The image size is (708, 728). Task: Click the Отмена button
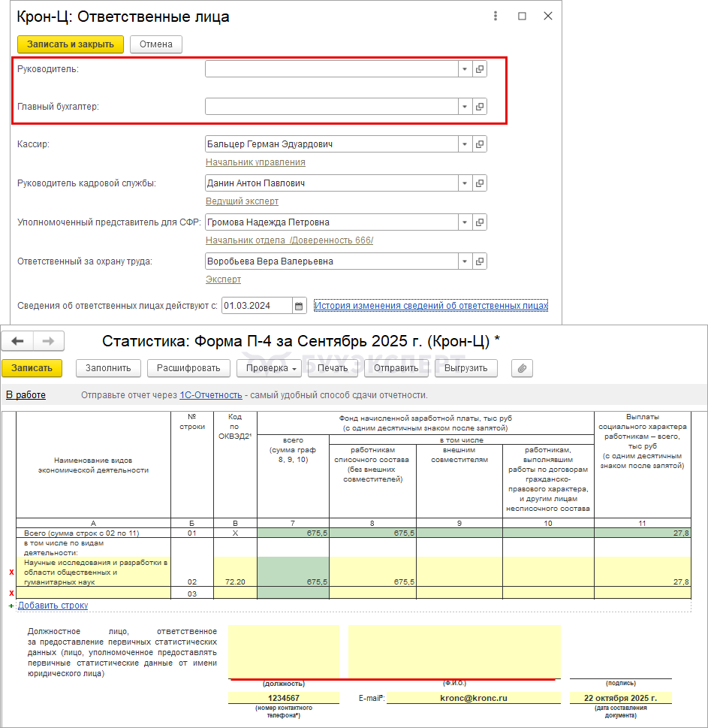(156, 44)
